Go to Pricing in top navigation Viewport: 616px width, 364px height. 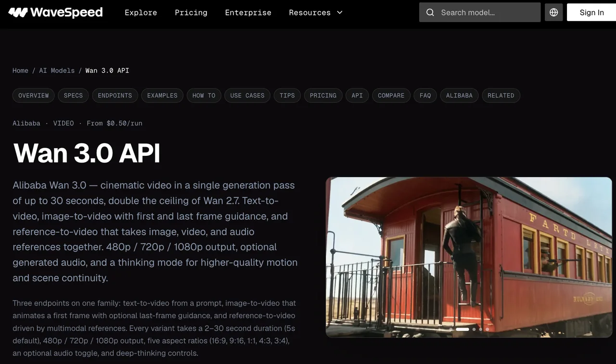coord(191,13)
